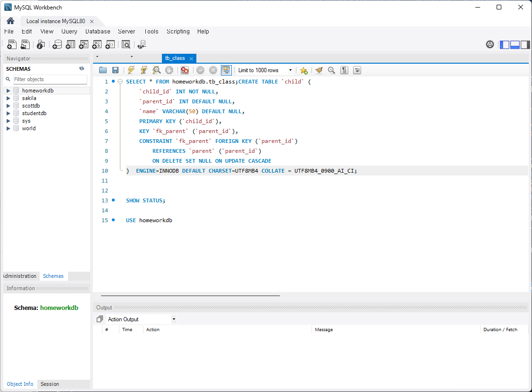Toggle auto-commit mode icon
This screenshot has height=392, width=532.
[x=226, y=70]
